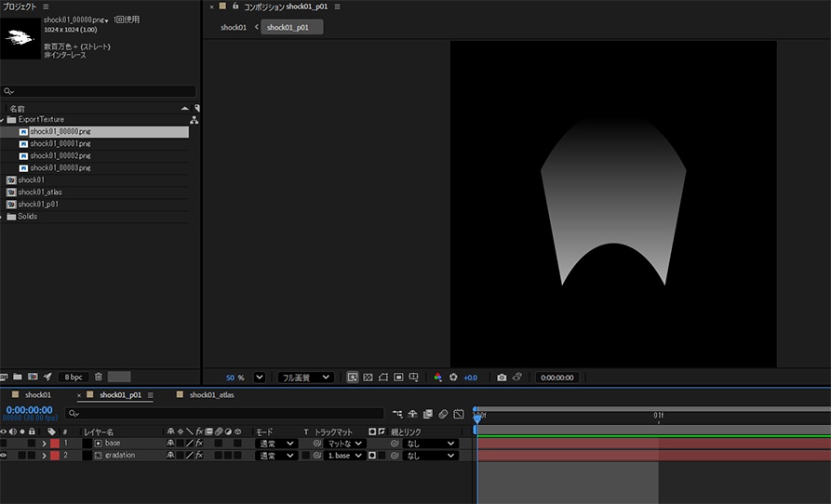This screenshot has height=504, width=831.
Task: Toggle effects switch on gradation layer
Action: coord(199,456)
